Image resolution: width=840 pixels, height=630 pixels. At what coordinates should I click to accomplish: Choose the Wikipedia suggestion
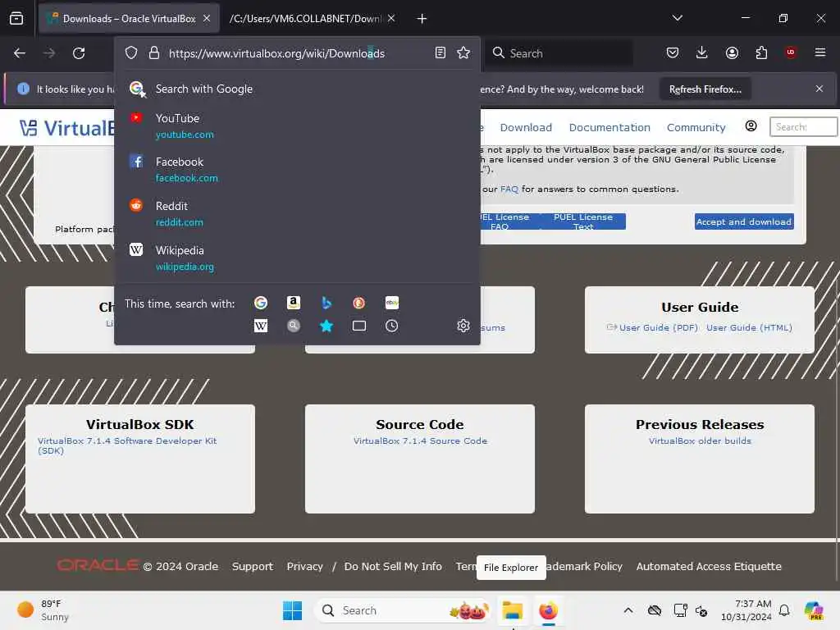point(297,258)
